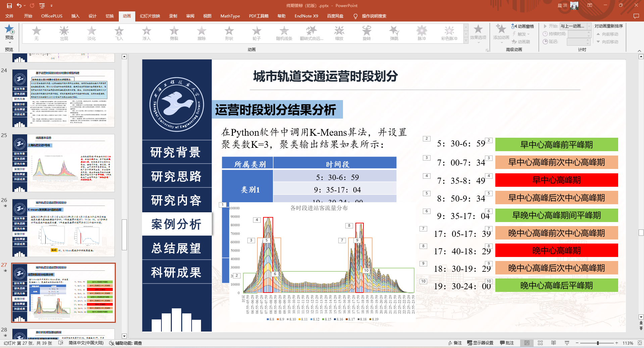
Task: Select the 无 (None) animation star
Action: tap(36, 33)
